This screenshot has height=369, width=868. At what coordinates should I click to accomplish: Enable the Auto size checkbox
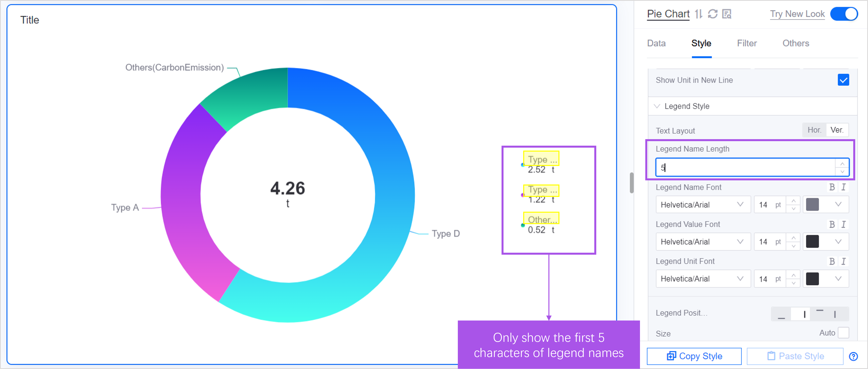(843, 333)
